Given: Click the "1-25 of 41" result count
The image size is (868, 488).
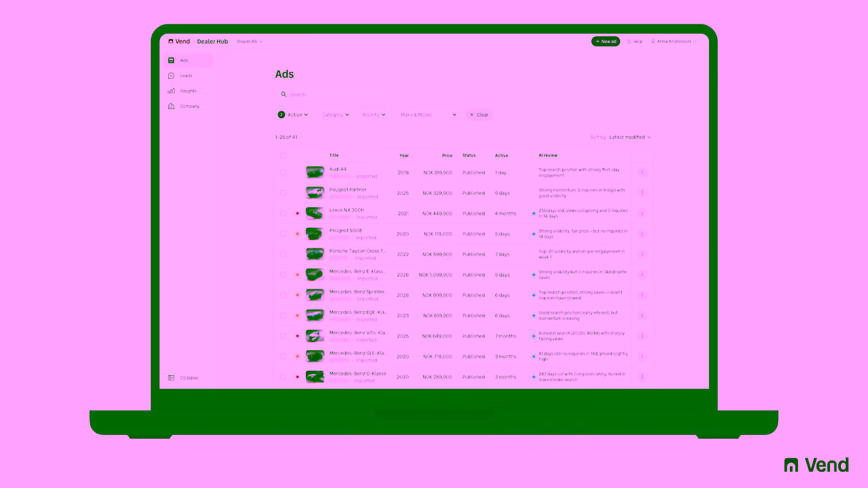Looking at the screenshot, I should pos(286,137).
